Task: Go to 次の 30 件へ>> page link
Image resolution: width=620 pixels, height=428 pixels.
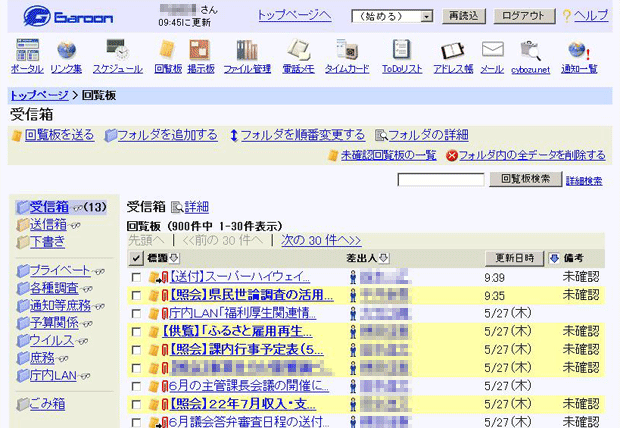Action: [321, 240]
